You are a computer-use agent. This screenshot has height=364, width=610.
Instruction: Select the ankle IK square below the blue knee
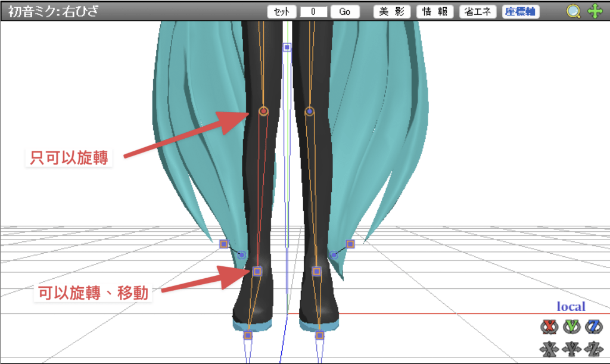coord(317,271)
